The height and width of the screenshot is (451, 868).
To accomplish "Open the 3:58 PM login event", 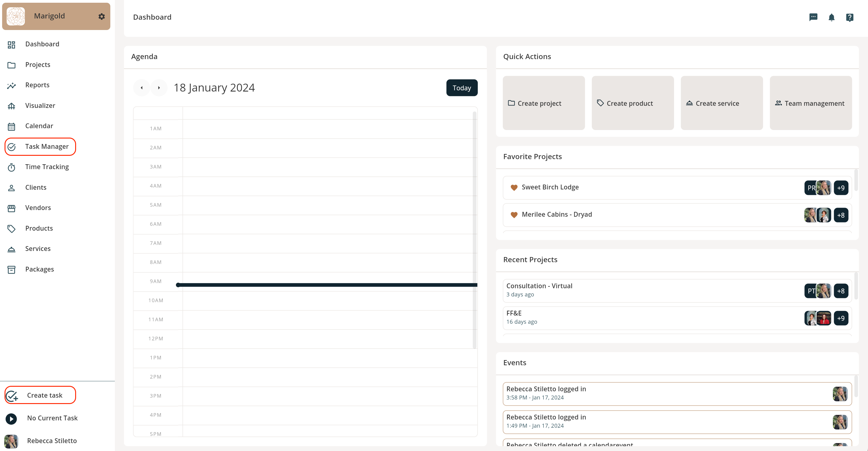I will click(677, 394).
